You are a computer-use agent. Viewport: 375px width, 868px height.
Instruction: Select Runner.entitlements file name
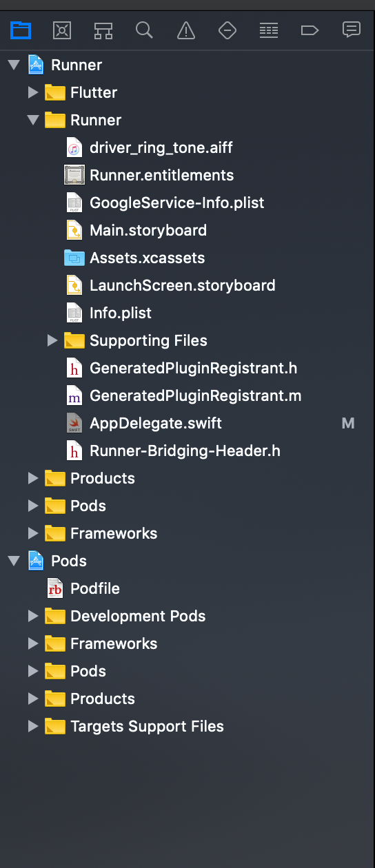coord(162,175)
